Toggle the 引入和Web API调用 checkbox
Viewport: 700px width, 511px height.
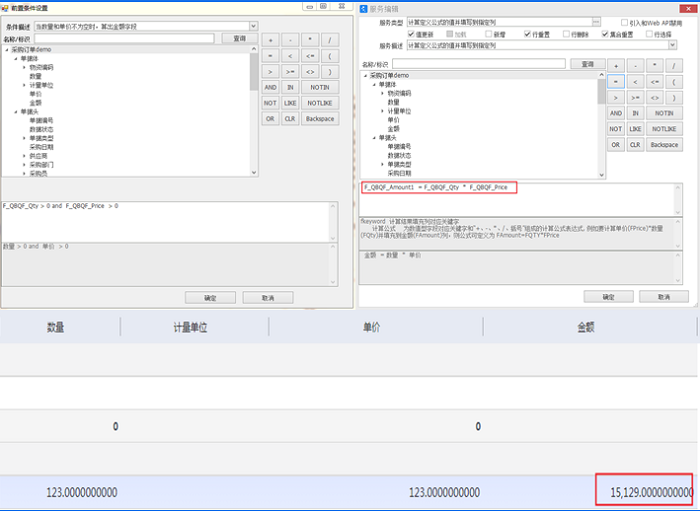pos(625,22)
